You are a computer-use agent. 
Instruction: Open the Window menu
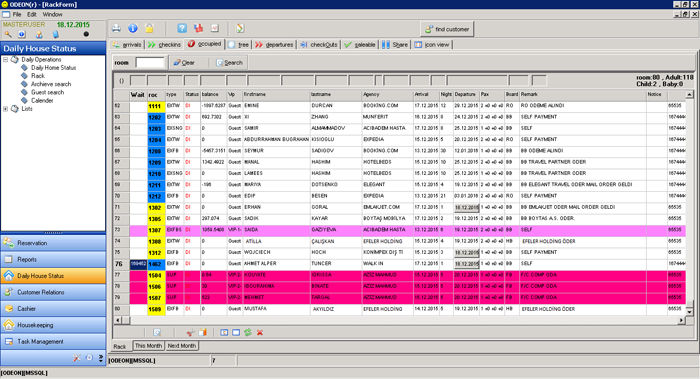pos(52,14)
